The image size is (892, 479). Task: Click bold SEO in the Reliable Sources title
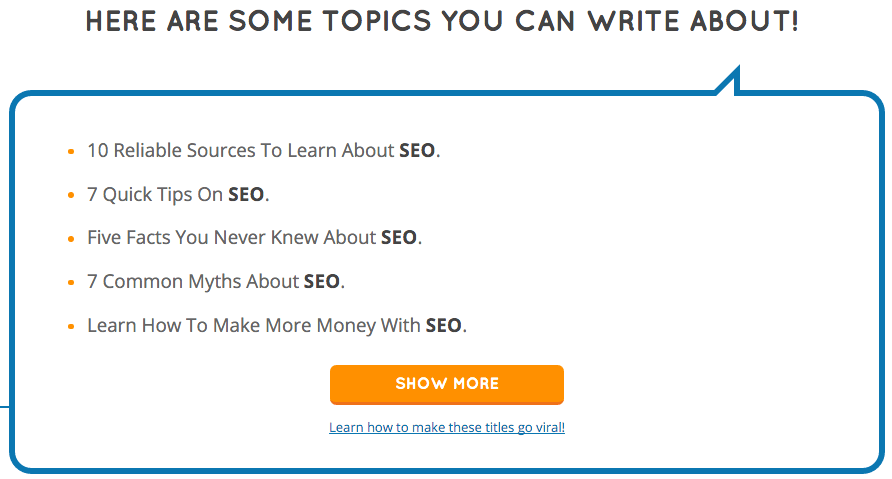[x=417, y=151]
